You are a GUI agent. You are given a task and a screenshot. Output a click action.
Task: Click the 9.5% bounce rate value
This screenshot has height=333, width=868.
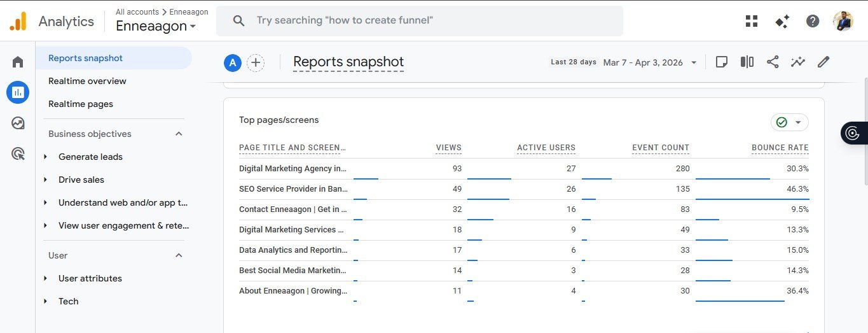point(800,209)
